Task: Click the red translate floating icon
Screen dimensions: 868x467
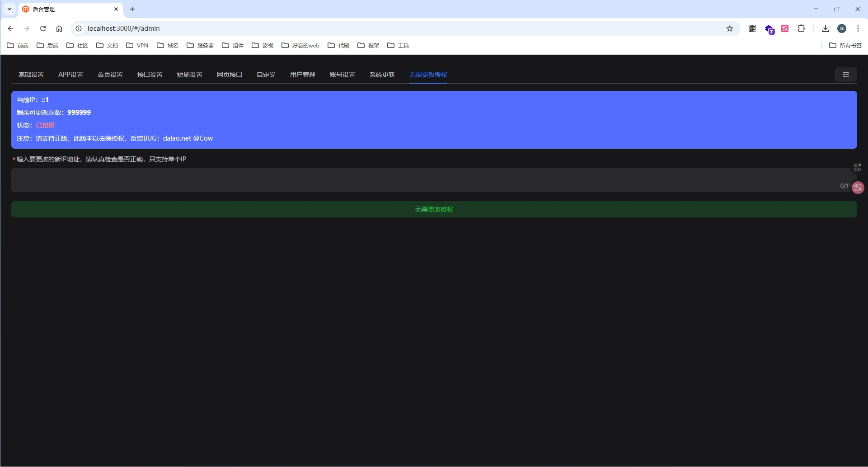Action: [x=858, y=187]
